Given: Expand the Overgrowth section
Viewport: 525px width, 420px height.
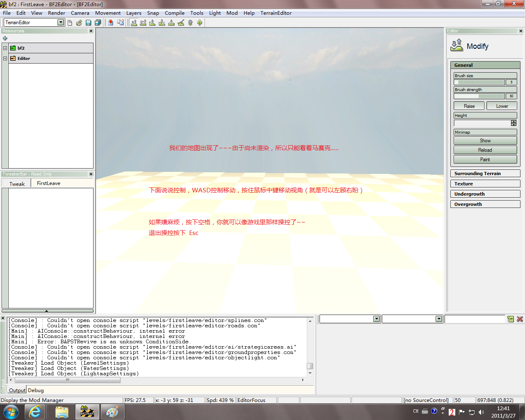Looking at the screenshot, I should [x=485, y=204].
